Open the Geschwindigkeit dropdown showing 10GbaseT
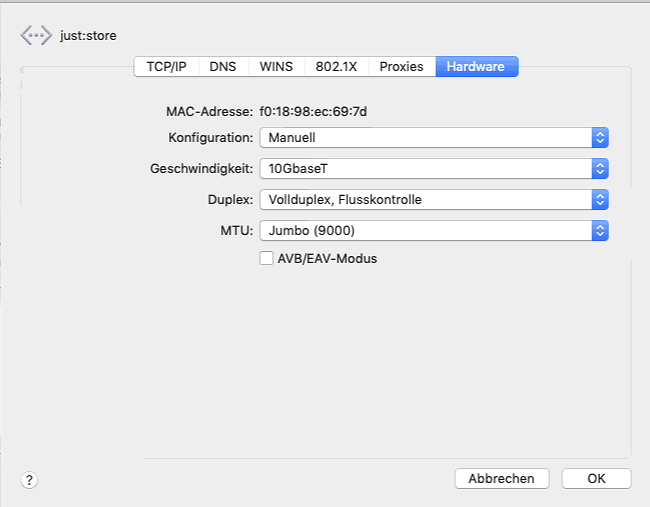The width and height of the screenshot is (650, 507). pos(434,169)
